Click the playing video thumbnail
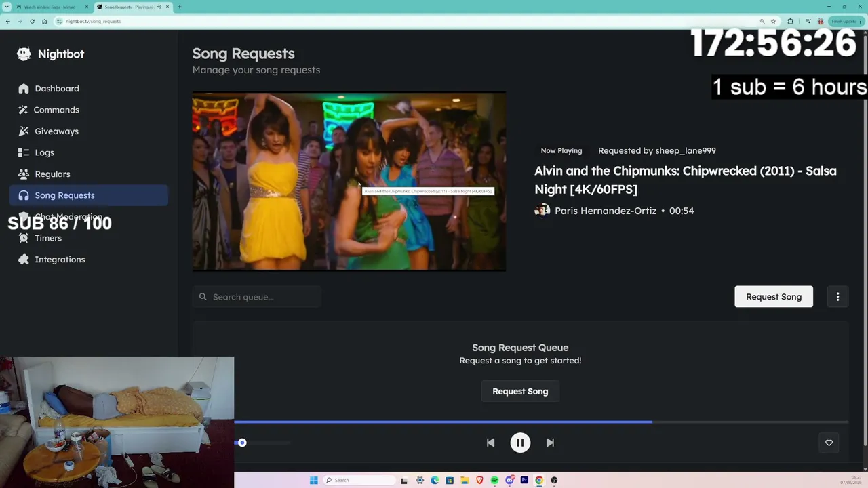Viewport: 868px width, 488px height. [x=349, y=182]
